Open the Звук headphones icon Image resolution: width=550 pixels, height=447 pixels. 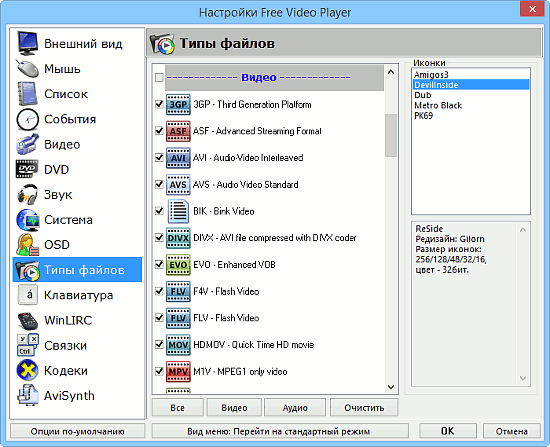[x=27, y=194]
